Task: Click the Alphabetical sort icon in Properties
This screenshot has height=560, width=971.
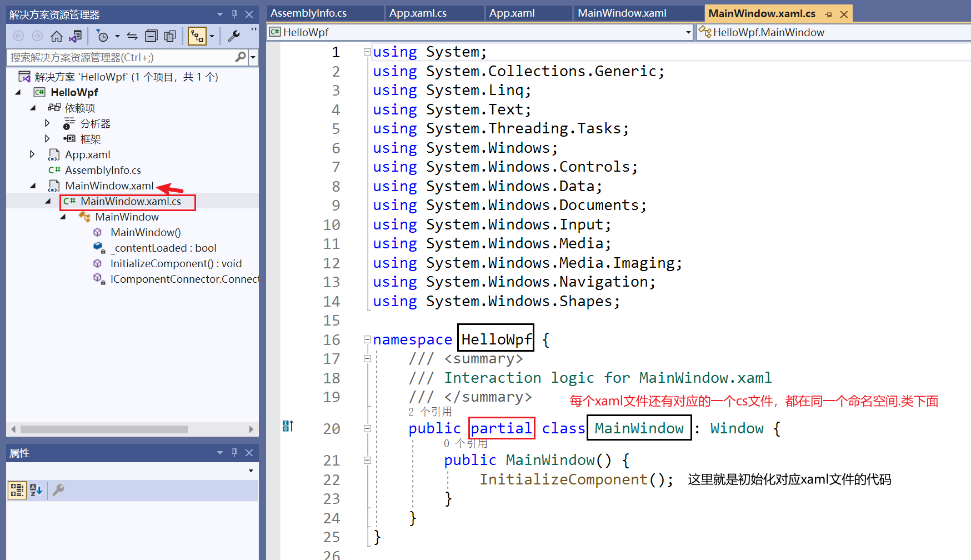Action: (36, 490)
